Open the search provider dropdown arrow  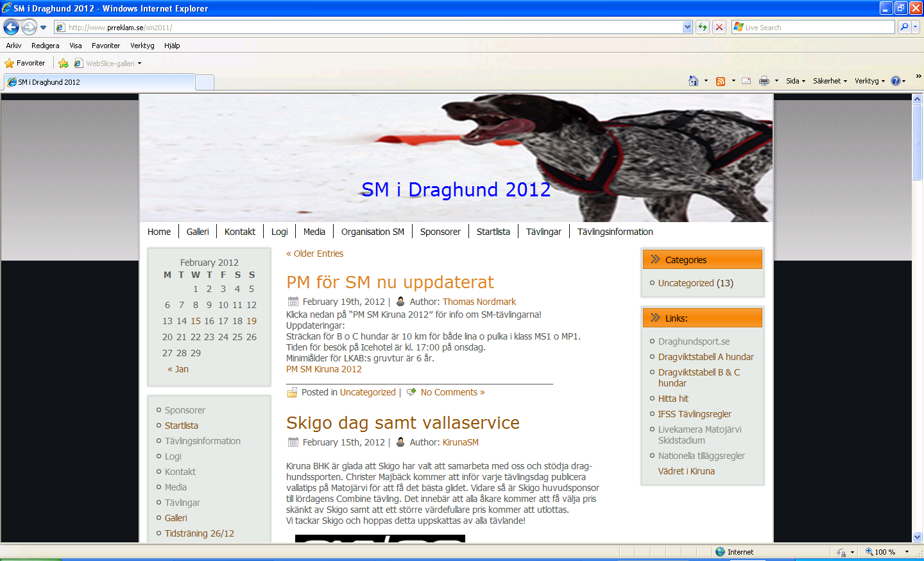click(x=916, y=27)
